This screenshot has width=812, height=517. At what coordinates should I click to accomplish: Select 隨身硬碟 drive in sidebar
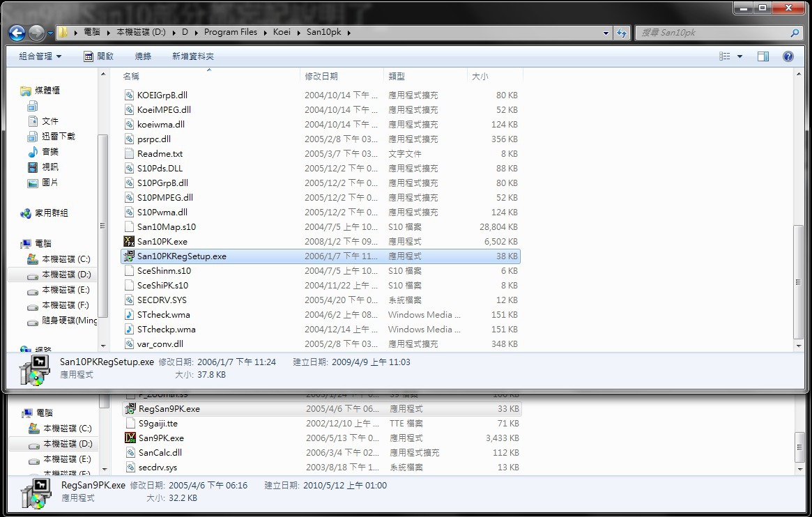point(62,321)
